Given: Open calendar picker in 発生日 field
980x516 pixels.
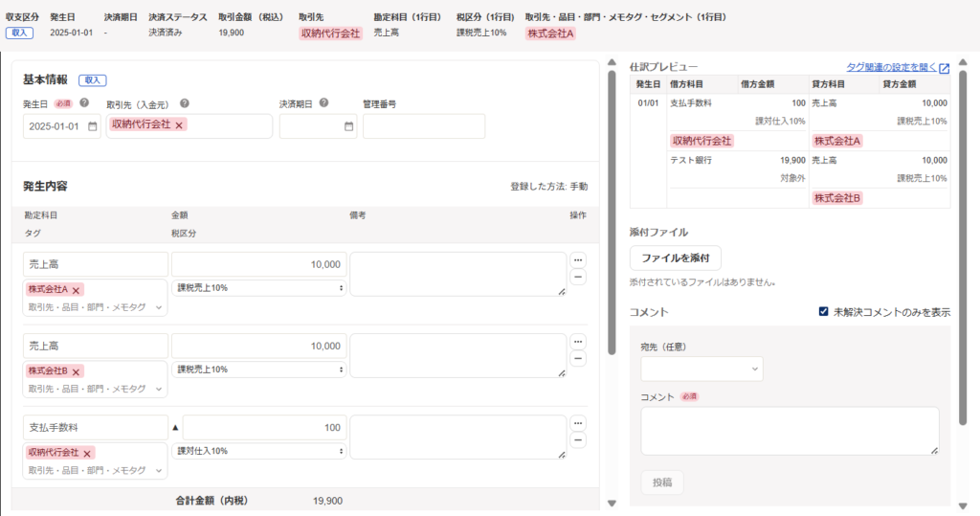Looking at the screenshot, I should coord(93,126).
